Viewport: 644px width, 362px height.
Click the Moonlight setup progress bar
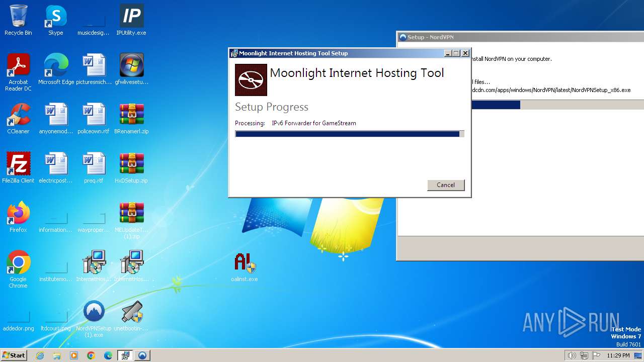[x=350, y=134]
